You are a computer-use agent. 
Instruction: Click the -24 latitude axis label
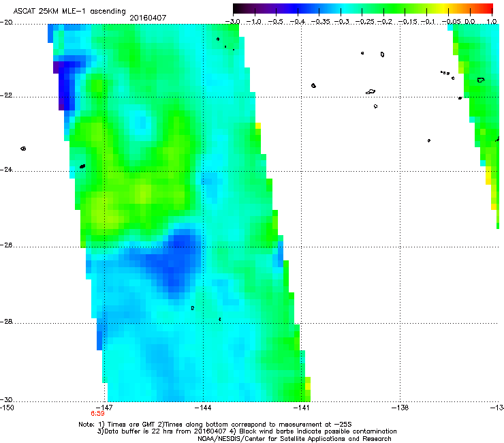(x=6, y=170)
